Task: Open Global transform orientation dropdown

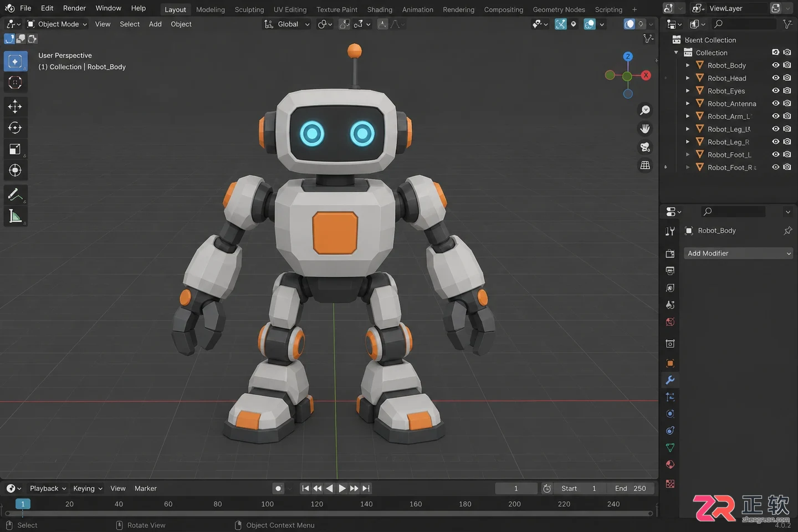Action: (x=287, y=24)
